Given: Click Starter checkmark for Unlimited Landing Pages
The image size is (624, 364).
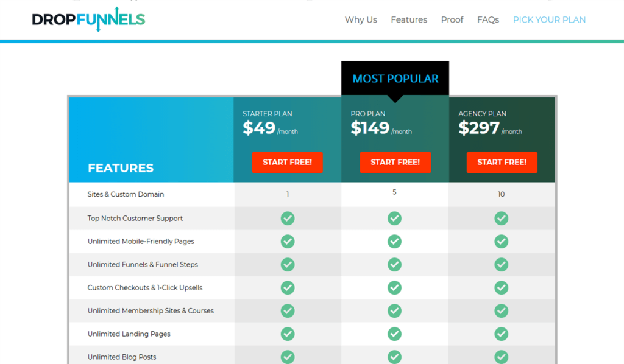Looking at the screenshot, I should click(288, 334).
